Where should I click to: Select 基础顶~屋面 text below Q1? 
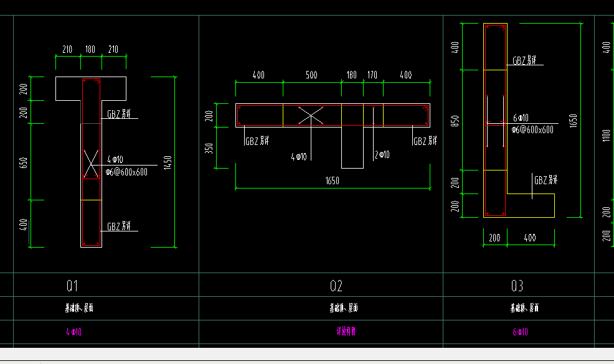[x=79, y=307]
